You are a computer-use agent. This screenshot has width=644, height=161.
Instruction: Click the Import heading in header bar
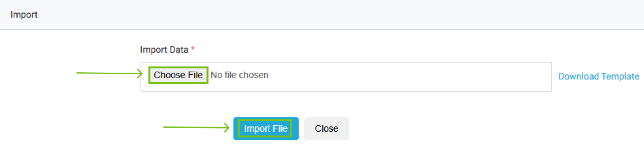click(x=24, y=14)
